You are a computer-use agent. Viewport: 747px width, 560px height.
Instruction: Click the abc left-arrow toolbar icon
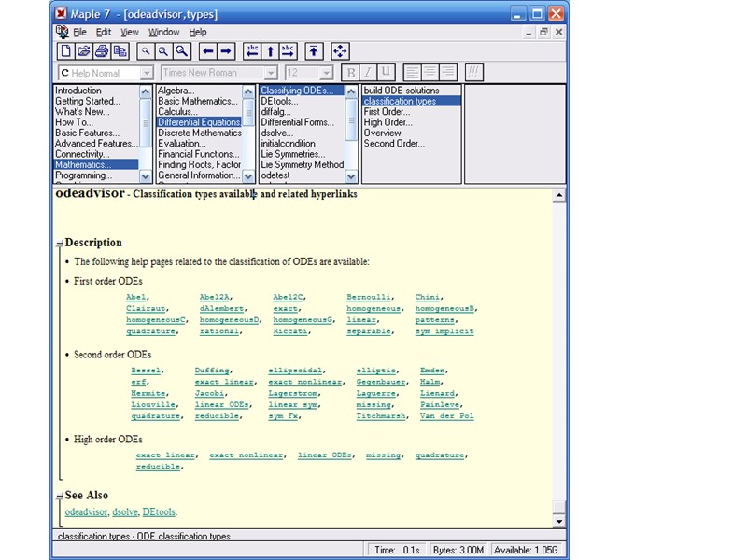252,51
